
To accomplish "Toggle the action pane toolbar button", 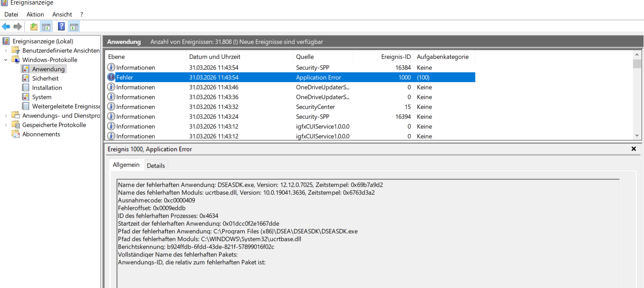I will point(74,27).
